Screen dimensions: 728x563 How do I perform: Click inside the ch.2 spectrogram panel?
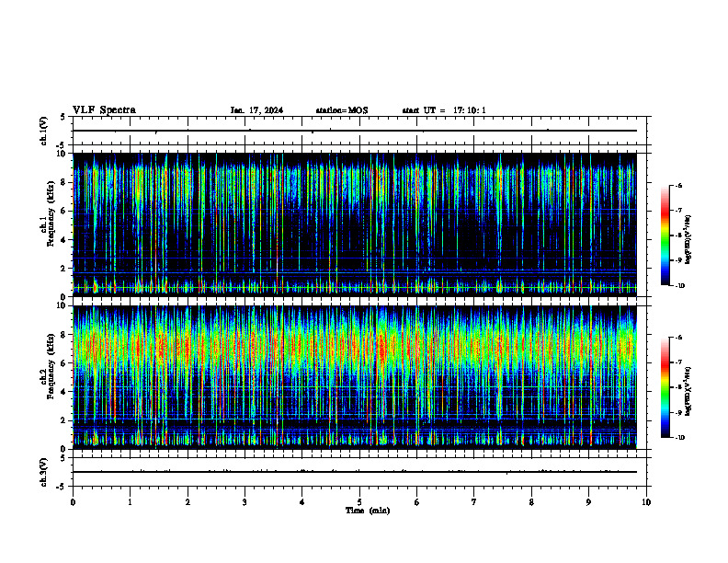[x=355, y=377]
